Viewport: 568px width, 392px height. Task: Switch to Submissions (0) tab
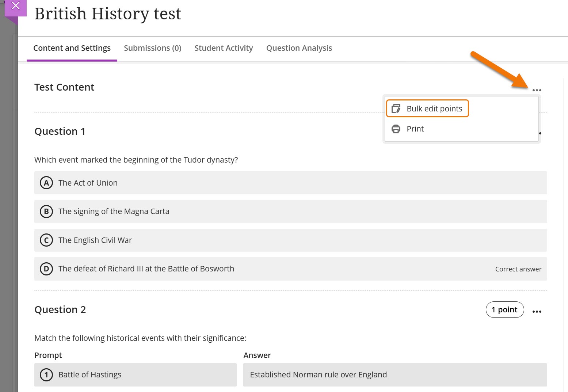(152, 48)
